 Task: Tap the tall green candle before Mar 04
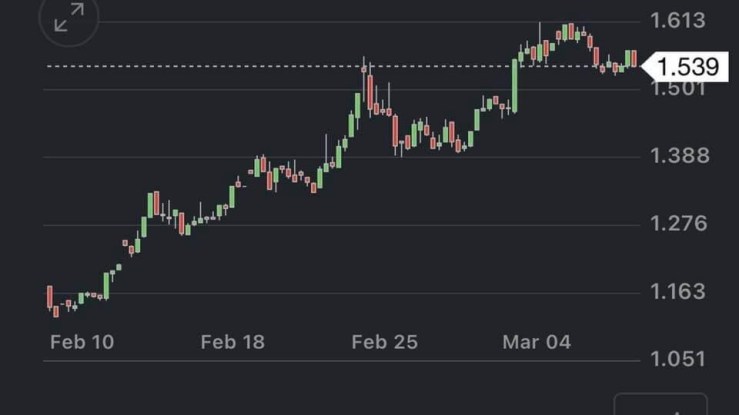pos(515,84)
